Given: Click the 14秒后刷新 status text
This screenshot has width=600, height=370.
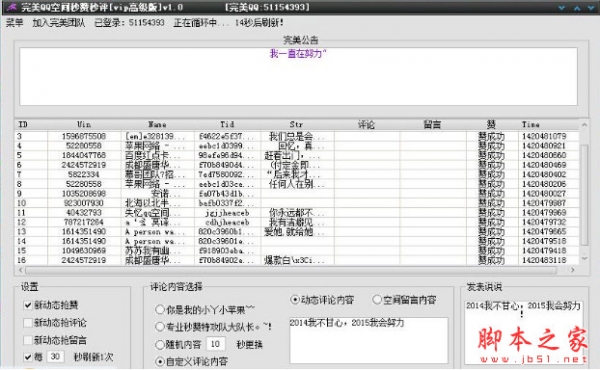Looking at the screenshot, I should (259, 23).
